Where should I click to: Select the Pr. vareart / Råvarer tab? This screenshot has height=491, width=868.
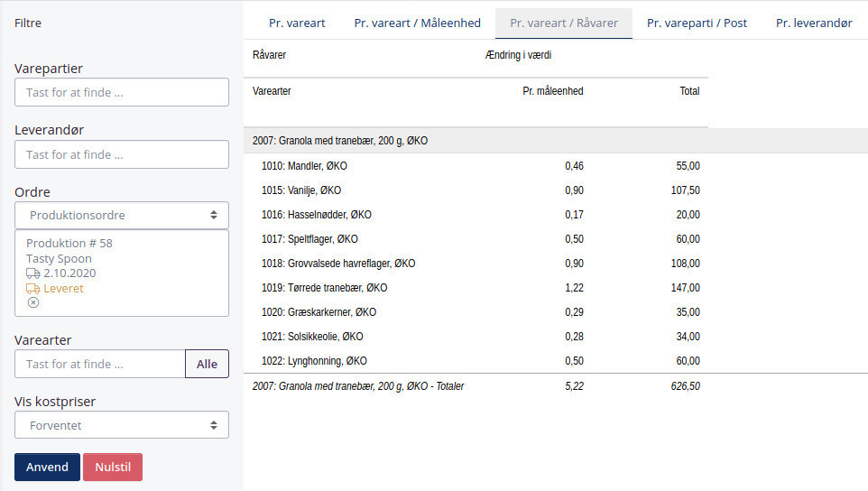[x=563, y=23]
